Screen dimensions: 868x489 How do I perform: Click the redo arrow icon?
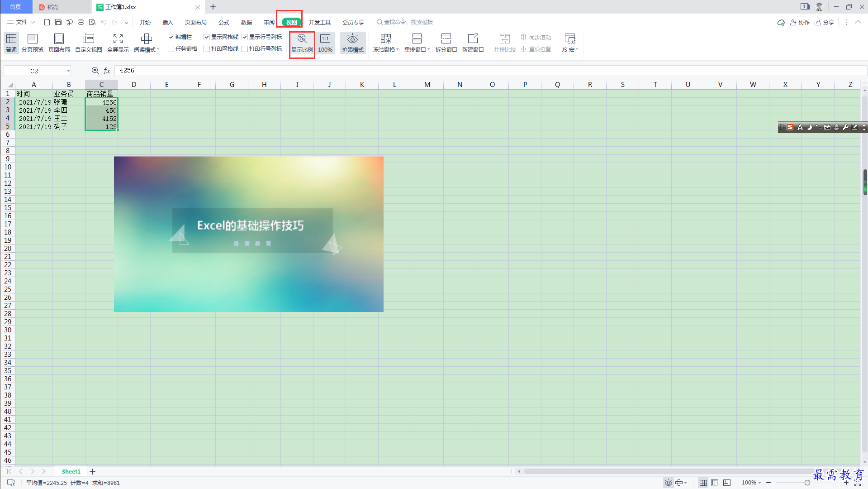pos(115,22)
